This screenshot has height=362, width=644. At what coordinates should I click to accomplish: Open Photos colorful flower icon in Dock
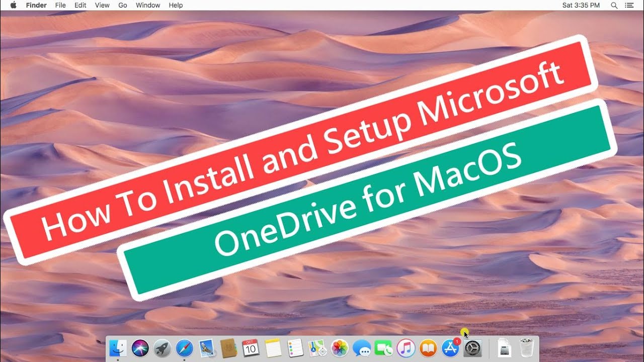click(340, 348)
